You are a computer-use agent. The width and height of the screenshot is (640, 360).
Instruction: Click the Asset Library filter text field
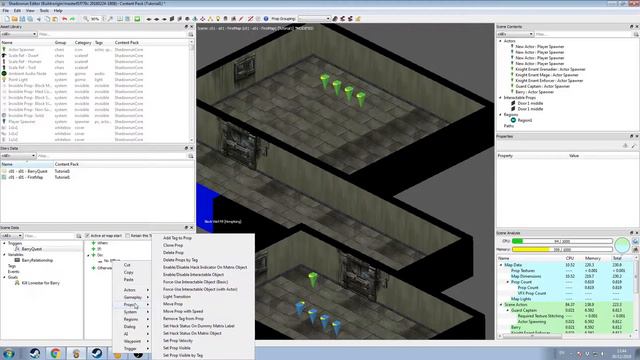click(112, 34)
